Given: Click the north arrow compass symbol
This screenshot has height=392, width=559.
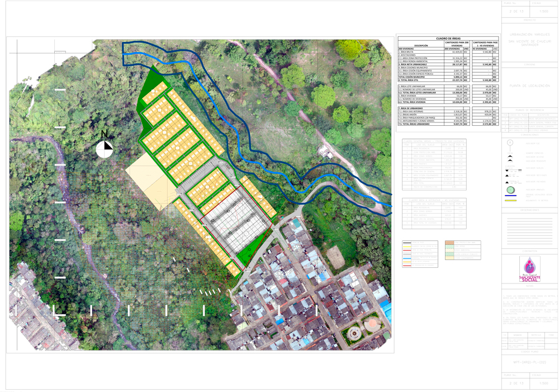Looking at the screenshot, I should [x=105, y=148].
